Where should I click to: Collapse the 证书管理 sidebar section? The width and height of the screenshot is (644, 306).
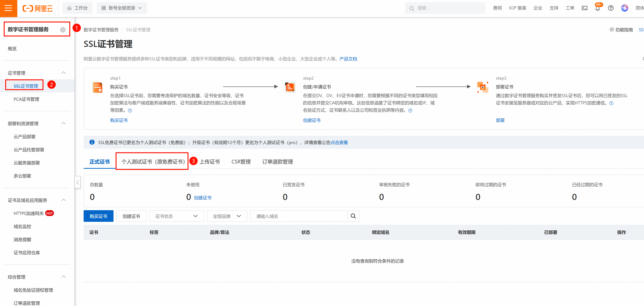click(x=64, y=73)
